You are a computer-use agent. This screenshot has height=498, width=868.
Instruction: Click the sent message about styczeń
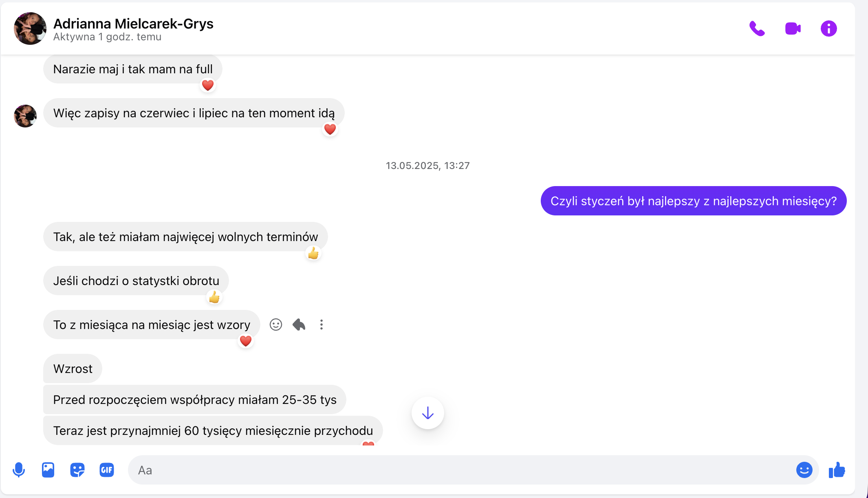(694, 201)
